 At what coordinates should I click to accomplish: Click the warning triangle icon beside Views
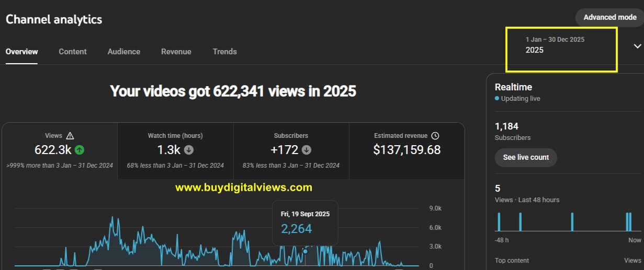click(70, 136)
